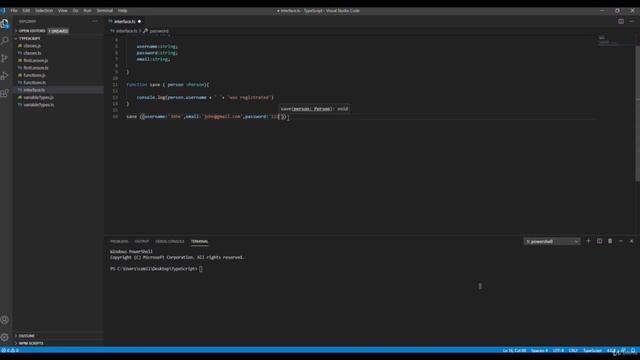Viewport: 640px width, 360px height.
Task: Select the interface.ts editor tab
Action: click(124, 21)
